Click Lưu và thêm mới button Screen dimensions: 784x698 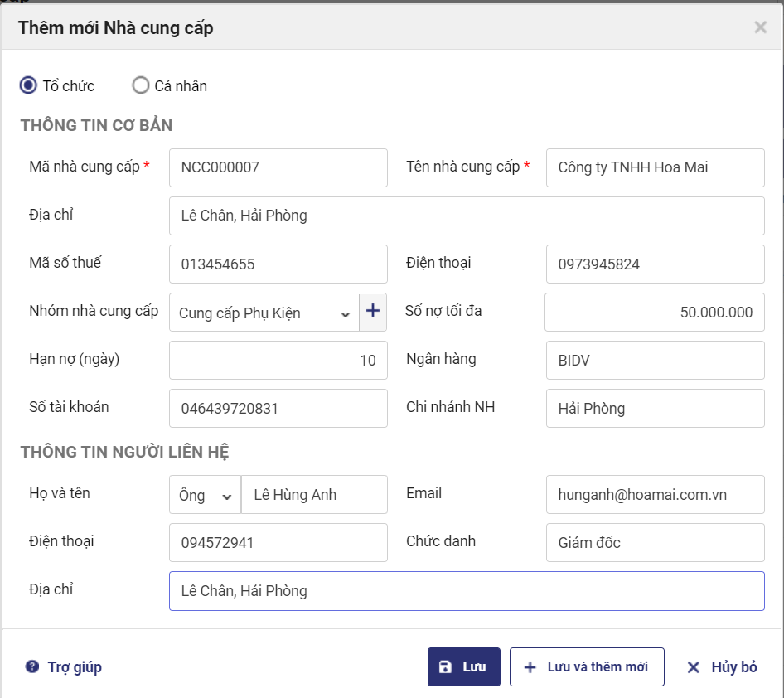tap(587, 666)
